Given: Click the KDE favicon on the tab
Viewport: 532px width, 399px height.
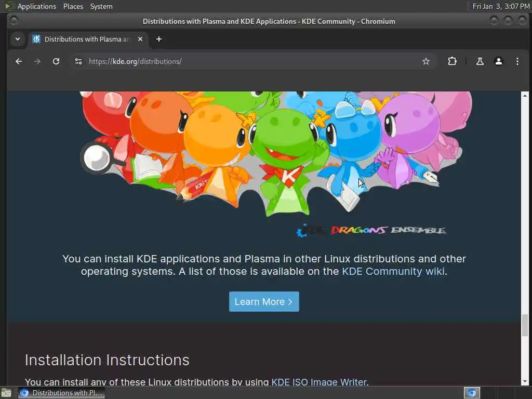Looking at the screenshot, I should [36, 39].
